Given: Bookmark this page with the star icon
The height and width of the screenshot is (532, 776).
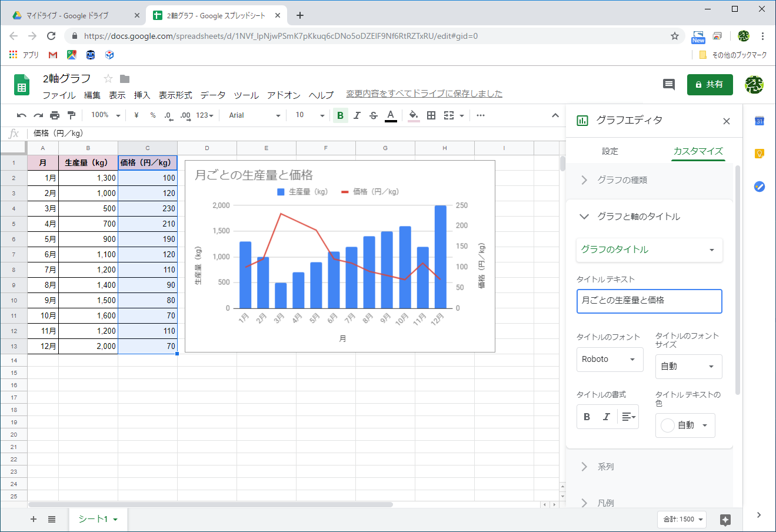Looking at the screenshot, I should coord(675,36).
